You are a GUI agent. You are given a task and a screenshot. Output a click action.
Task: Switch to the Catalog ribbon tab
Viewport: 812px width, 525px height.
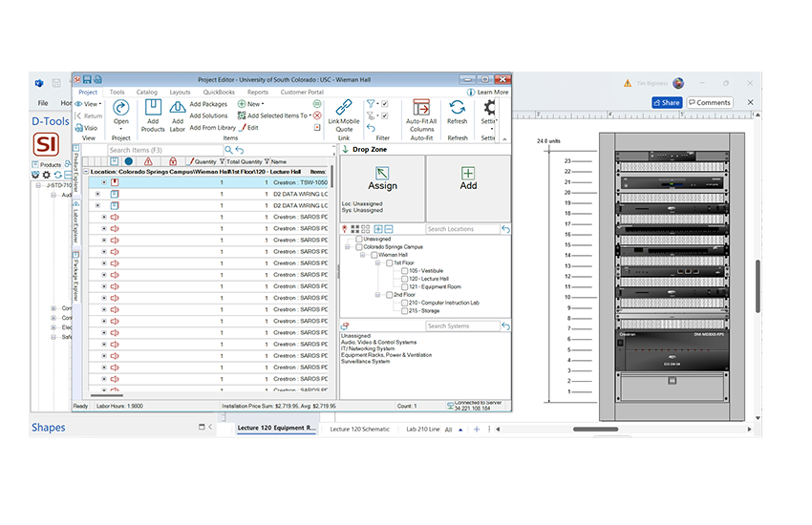tap(146, 92)
